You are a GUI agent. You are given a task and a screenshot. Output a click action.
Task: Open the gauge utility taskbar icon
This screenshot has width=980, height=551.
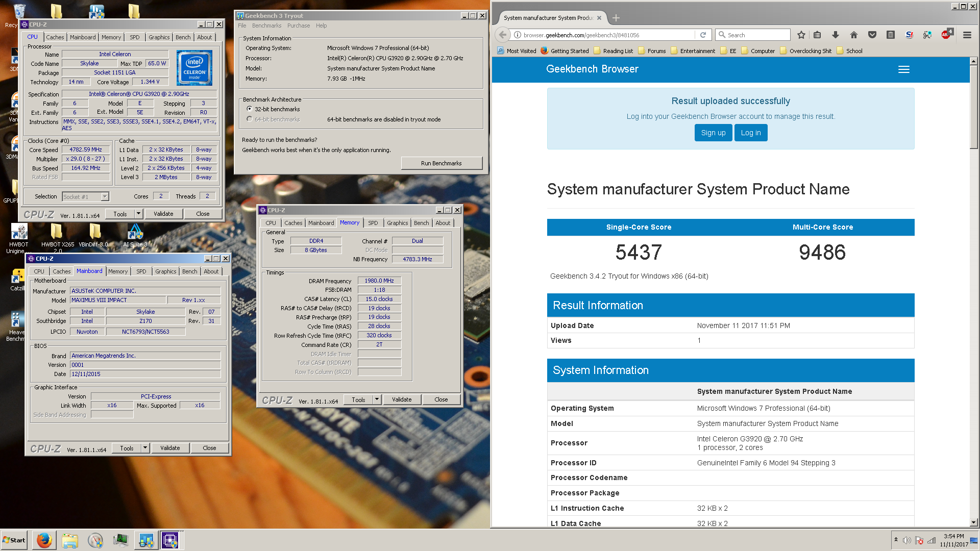click(95, 540)
